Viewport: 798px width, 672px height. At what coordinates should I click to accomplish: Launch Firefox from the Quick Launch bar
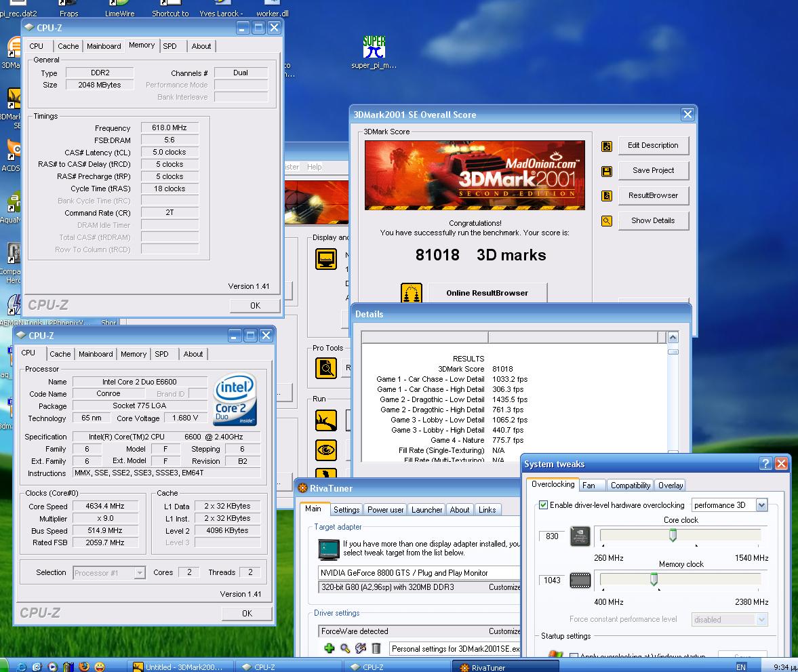85,667
